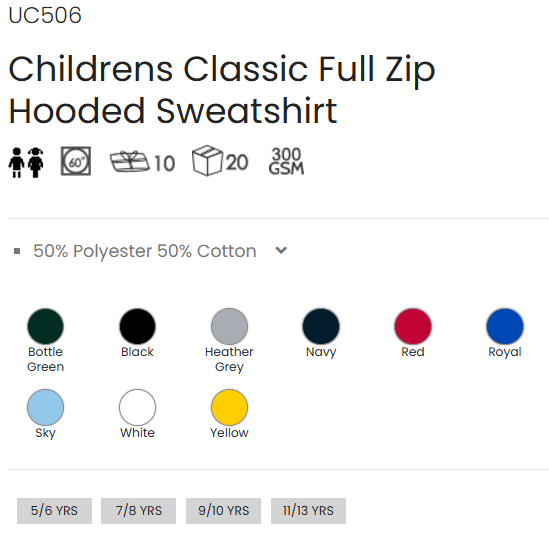Viewport: 549px width, 537px height.
Task: Pick the Sky blue swatch
Action: tap(46, 407)
